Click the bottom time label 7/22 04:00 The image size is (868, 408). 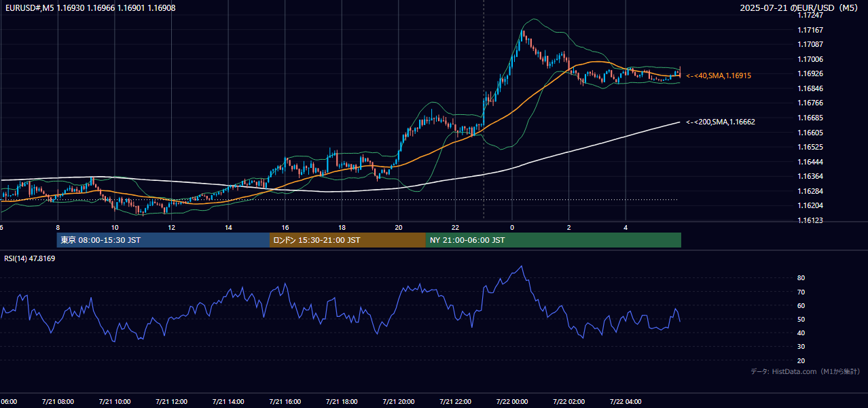626,401
